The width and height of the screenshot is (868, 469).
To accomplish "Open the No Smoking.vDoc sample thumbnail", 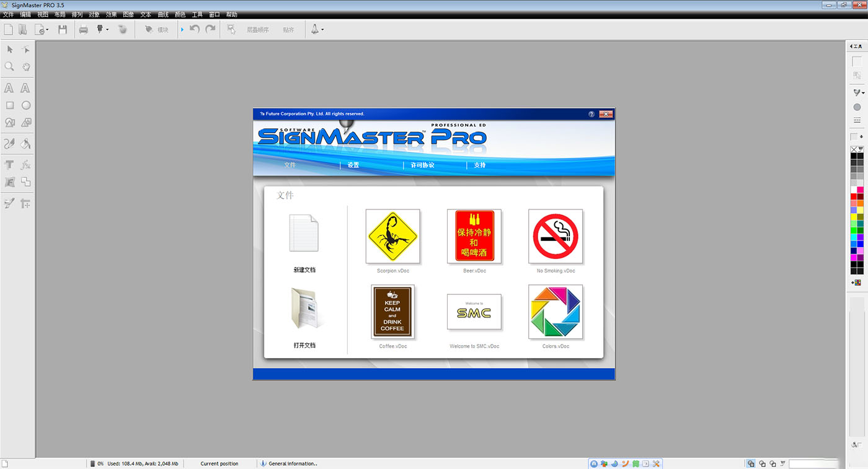I will point(556,237).
